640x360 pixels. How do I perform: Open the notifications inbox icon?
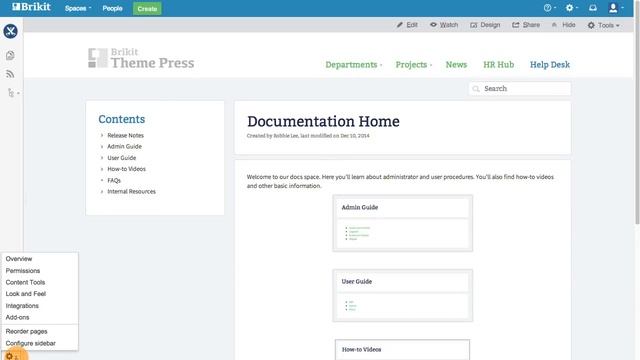pos(593,8)
